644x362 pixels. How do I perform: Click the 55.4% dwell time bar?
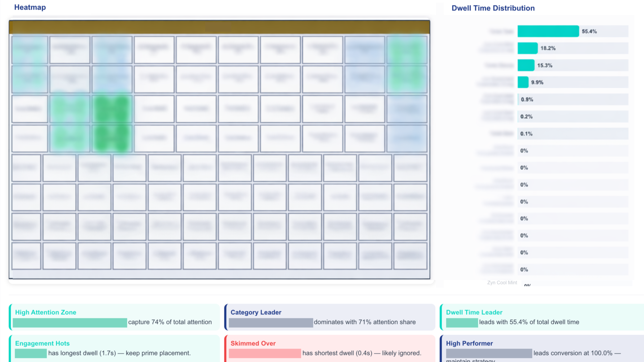(x=548, y=31)
